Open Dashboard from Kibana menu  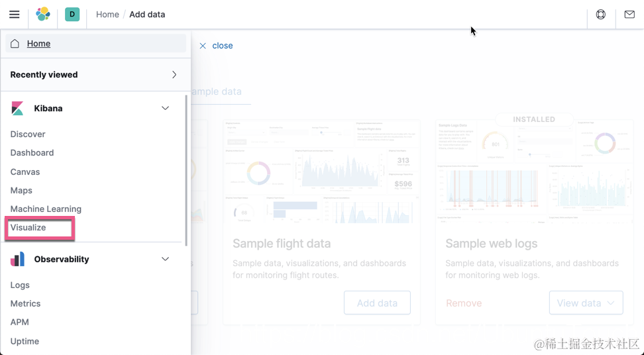32,153
